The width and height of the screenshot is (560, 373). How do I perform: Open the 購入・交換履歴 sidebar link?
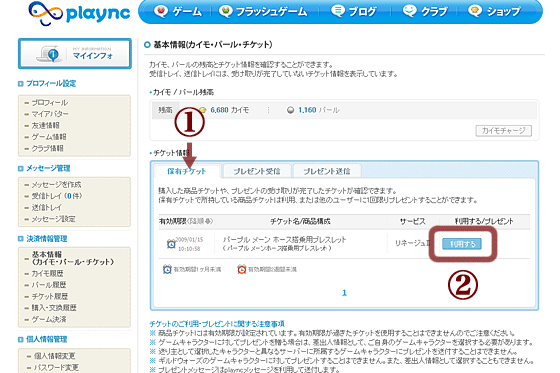point(54,308)
